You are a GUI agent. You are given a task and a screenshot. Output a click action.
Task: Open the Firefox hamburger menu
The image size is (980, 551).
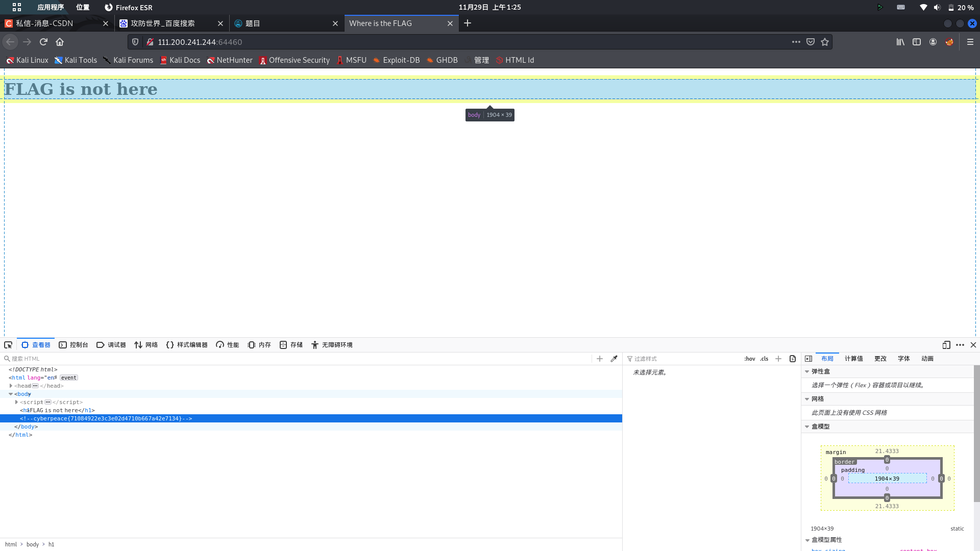click(x=970, y=42)
